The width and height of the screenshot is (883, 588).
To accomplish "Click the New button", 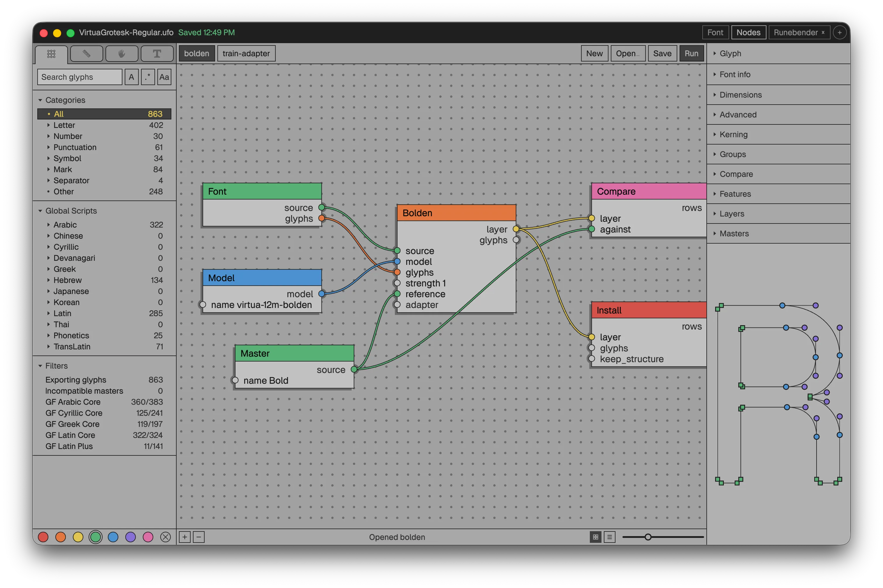I will (x=594, y=53).
